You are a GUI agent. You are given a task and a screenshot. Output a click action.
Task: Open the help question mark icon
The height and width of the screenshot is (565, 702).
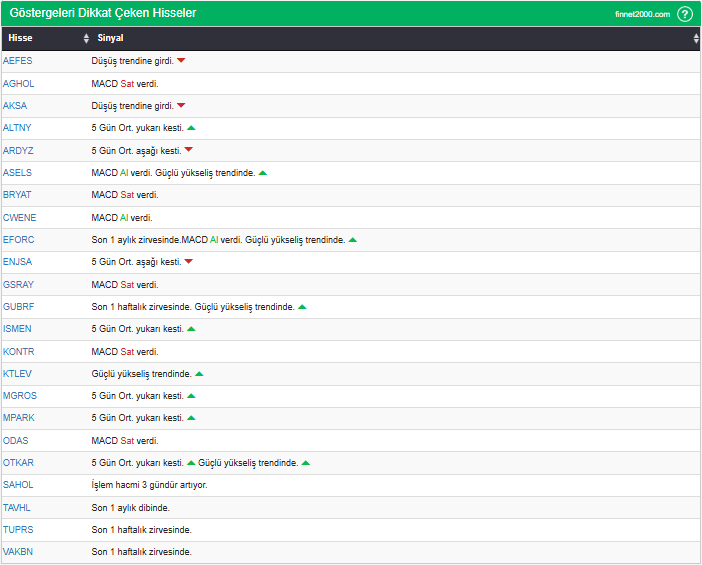685,14
